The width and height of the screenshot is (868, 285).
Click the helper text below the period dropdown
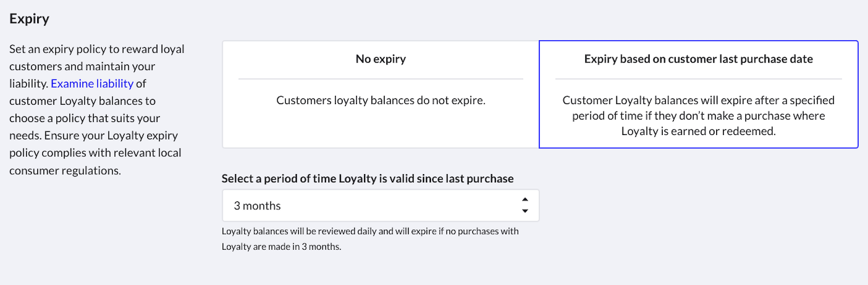click(370, 239)
